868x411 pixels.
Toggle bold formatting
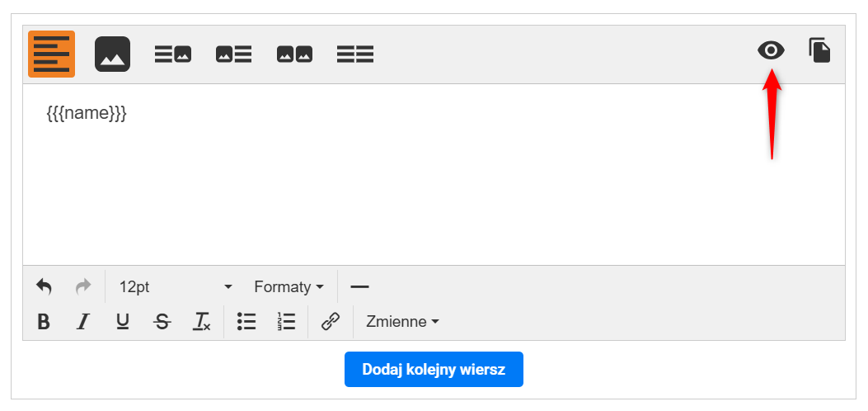pyautogui.click(x=44, y=322)
